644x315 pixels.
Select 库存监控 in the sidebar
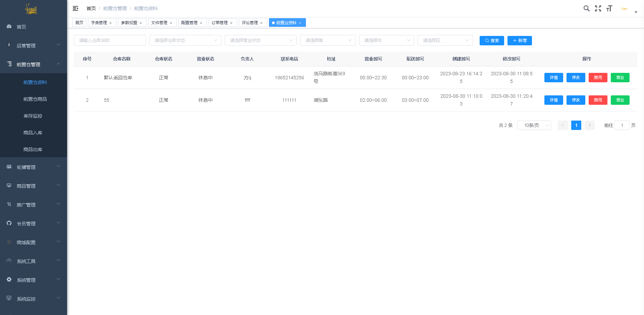pyautogui.click(x=33, y=116)
